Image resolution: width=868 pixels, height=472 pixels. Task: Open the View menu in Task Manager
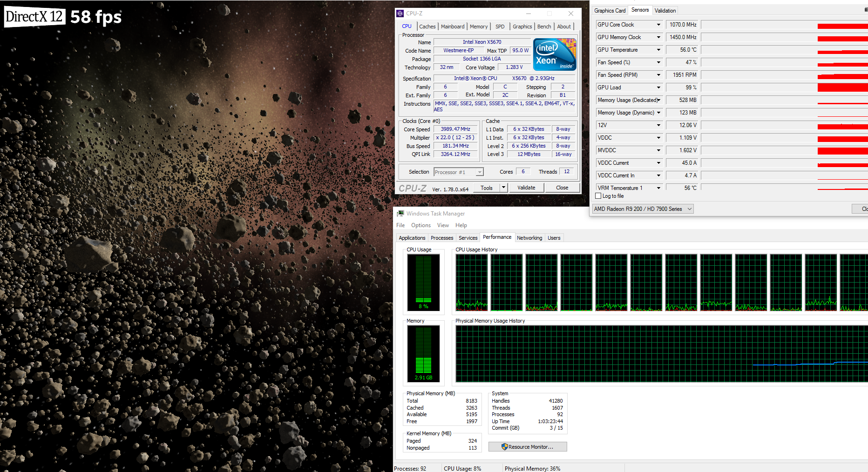pos(443,225)
